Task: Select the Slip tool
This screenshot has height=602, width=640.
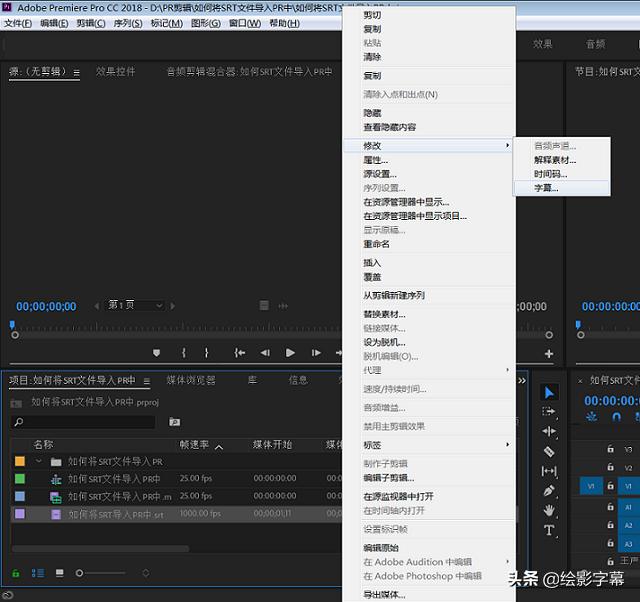Action: pyautogui.click(x=549, y=471)
